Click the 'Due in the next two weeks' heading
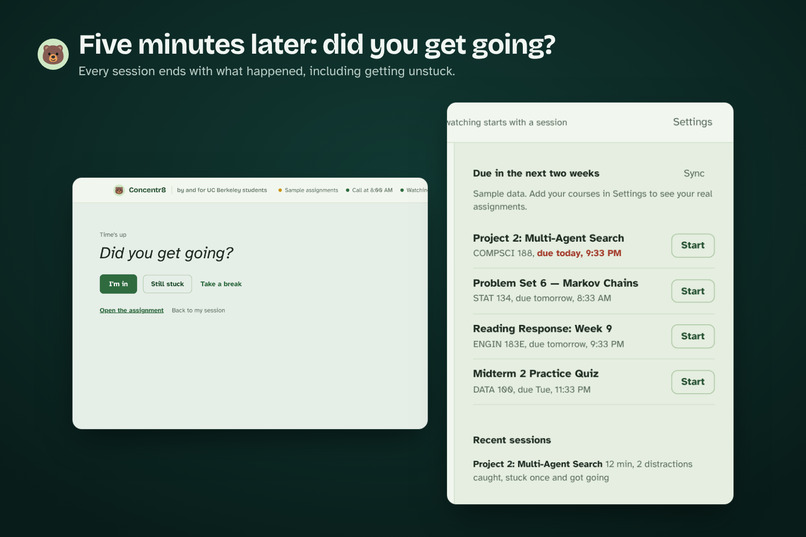 click(x=536, y=173)
